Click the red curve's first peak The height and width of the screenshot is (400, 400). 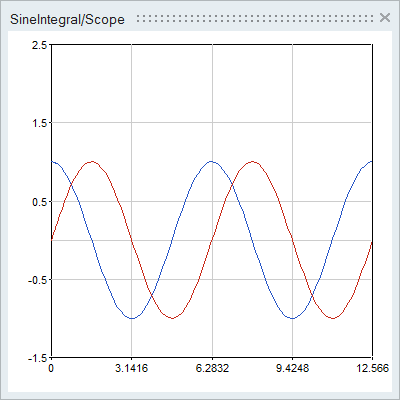pos(92,162)
